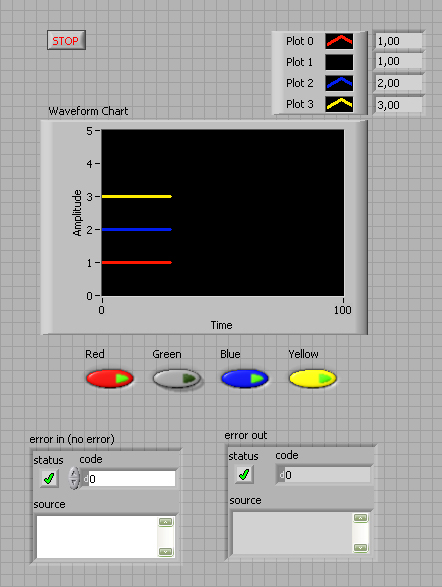Toggle the Yellow LED button
This screenshot has height=587, width=442.
point(313,378)
